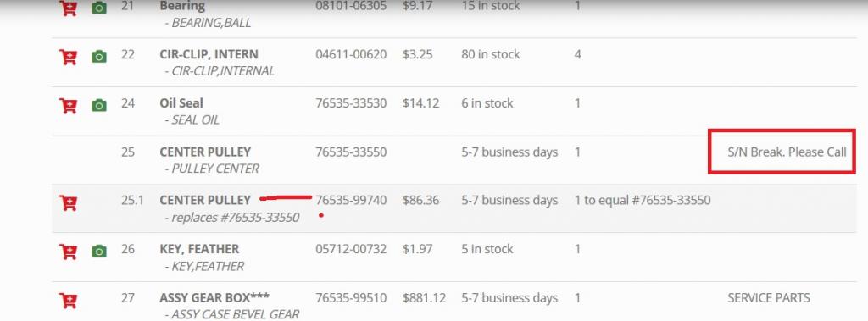
Task: Click the KEY, FEATHER title
Action: (x=199, y=249)
